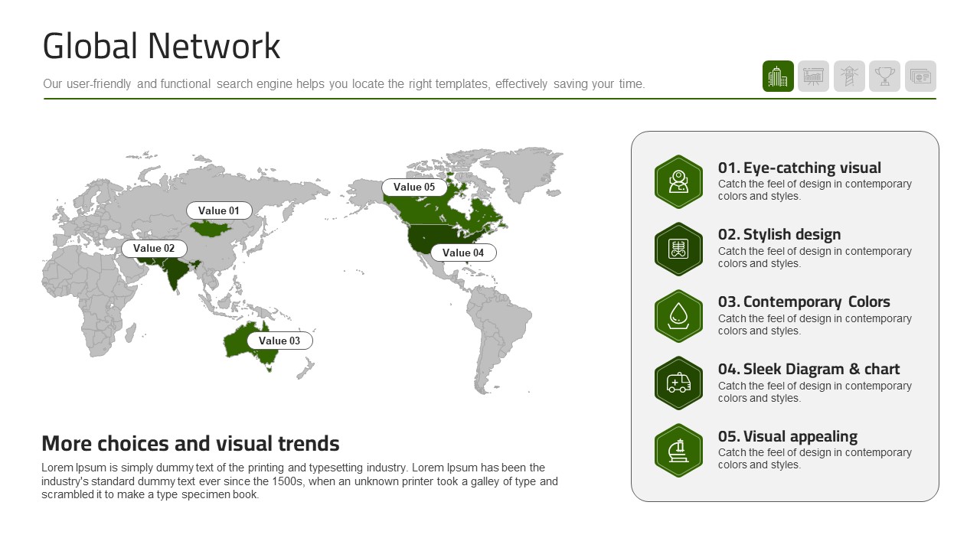
Task: Select the Value 01 map label
Action: (219, 210)
